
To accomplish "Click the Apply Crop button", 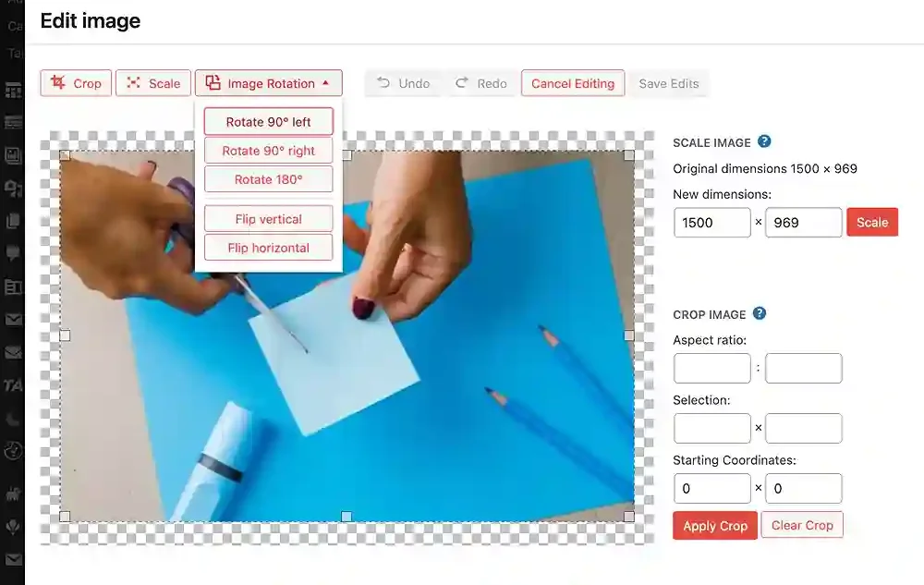I will 715,526.
